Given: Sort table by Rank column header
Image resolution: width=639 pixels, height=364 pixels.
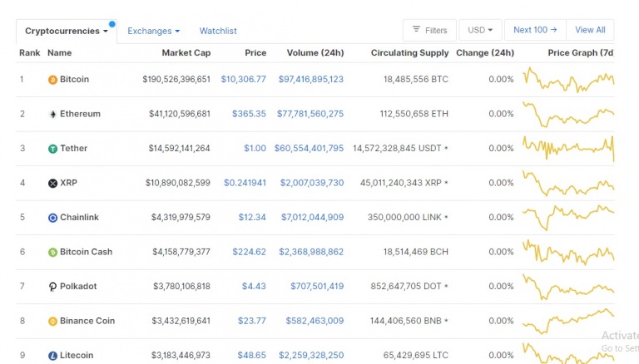Looking at the screenshot, I should click(29, 53).
